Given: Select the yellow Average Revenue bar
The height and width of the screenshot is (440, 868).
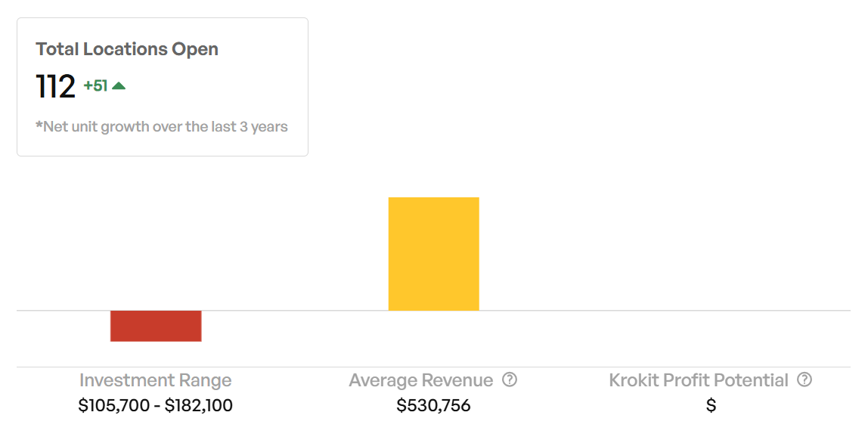Looking at the screenshot, I should (433, 253).
